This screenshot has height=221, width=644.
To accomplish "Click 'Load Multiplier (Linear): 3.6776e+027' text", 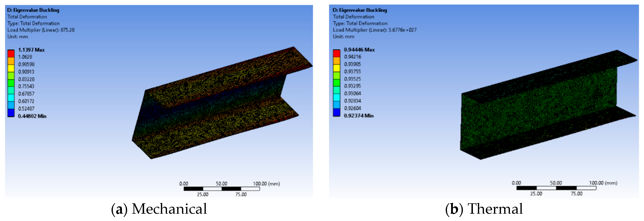I will [x=375, y=30].
